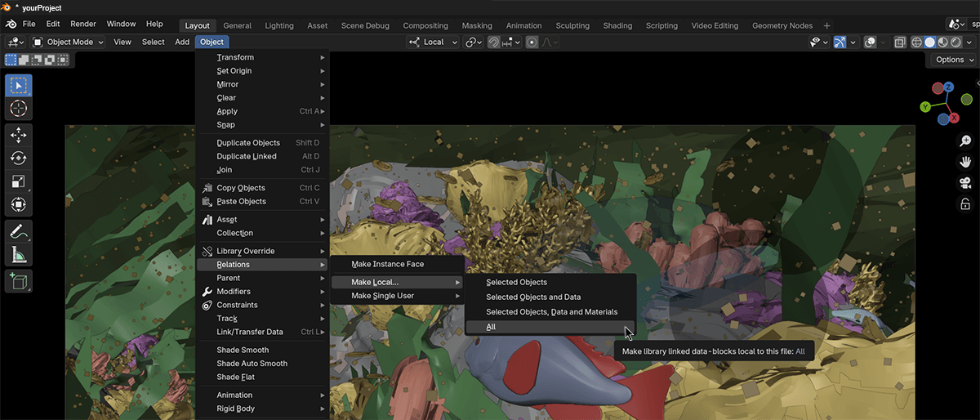Toggle viewport overlays
This screenshot has height=420, width=980.
[x=871, y=42]
